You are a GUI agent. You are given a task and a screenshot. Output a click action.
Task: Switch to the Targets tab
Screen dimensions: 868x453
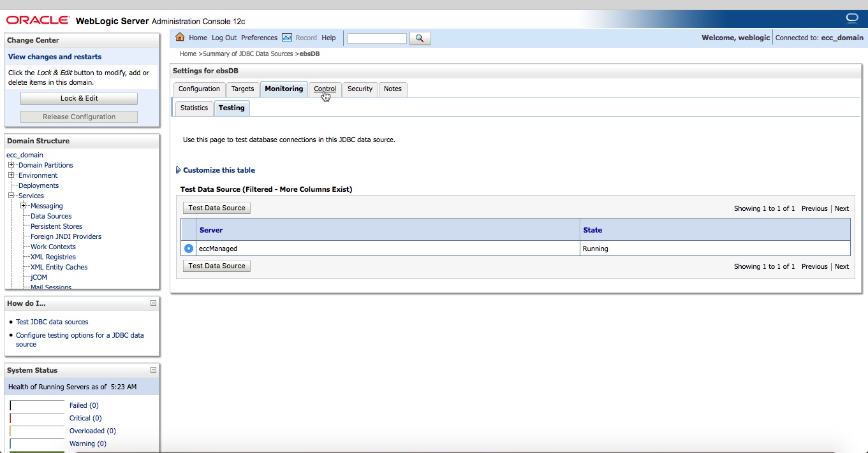242,89
